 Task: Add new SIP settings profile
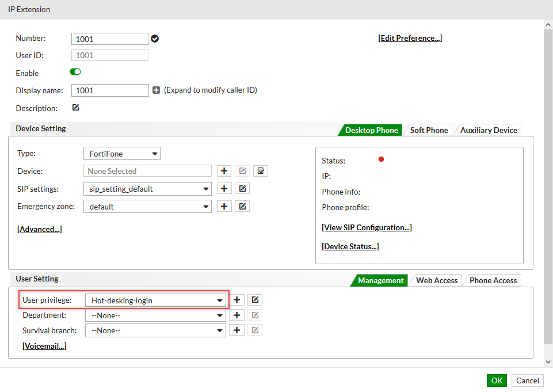point(224,189)
